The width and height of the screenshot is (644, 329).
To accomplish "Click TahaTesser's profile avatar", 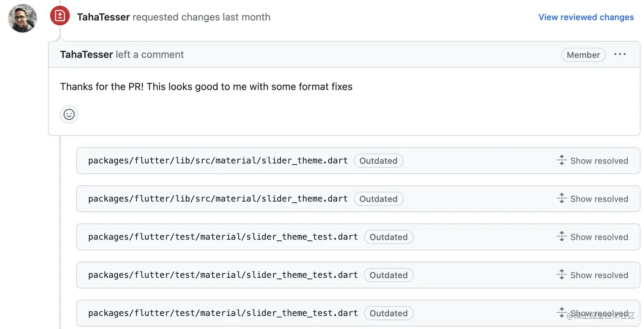I will coord(23,18).
